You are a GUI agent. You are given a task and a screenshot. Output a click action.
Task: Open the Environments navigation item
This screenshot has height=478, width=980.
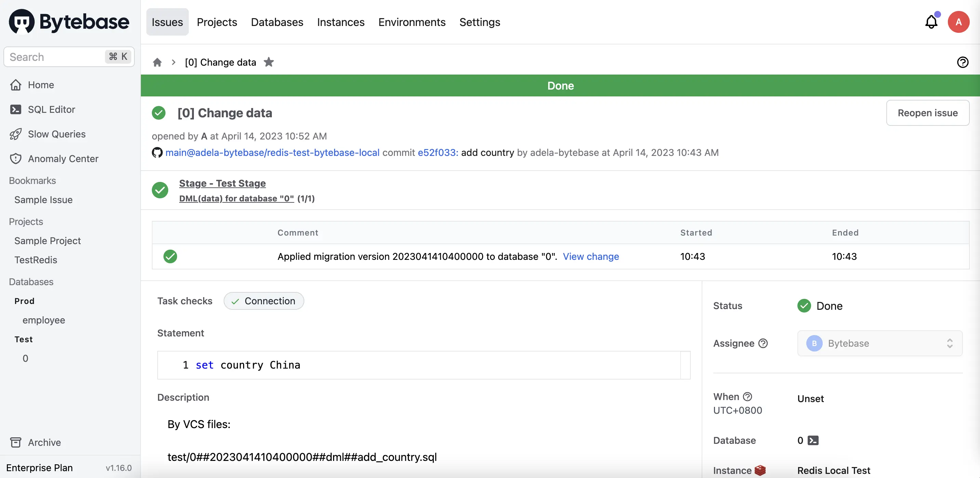pos(412,22)
